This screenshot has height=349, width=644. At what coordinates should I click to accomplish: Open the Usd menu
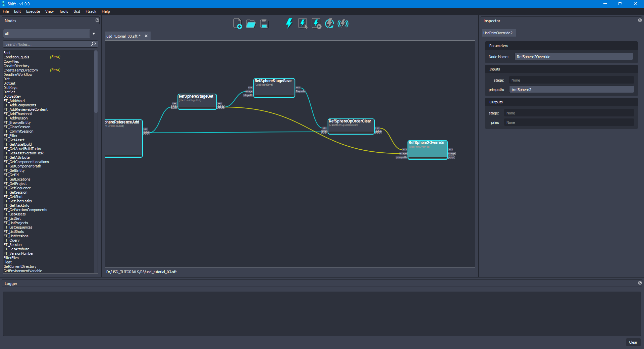(76, 11)
